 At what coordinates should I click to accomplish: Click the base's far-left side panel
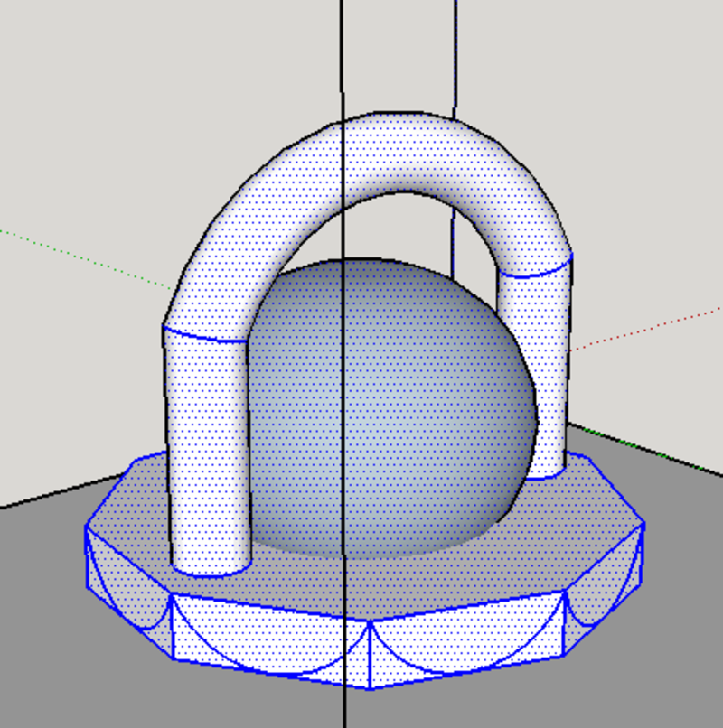click(127, 590)
